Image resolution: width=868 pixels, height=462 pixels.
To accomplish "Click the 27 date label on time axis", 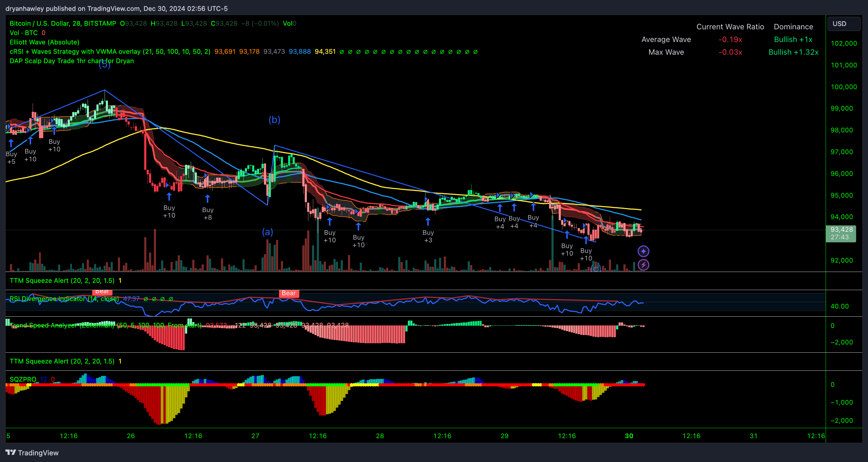I will [255, 436].
